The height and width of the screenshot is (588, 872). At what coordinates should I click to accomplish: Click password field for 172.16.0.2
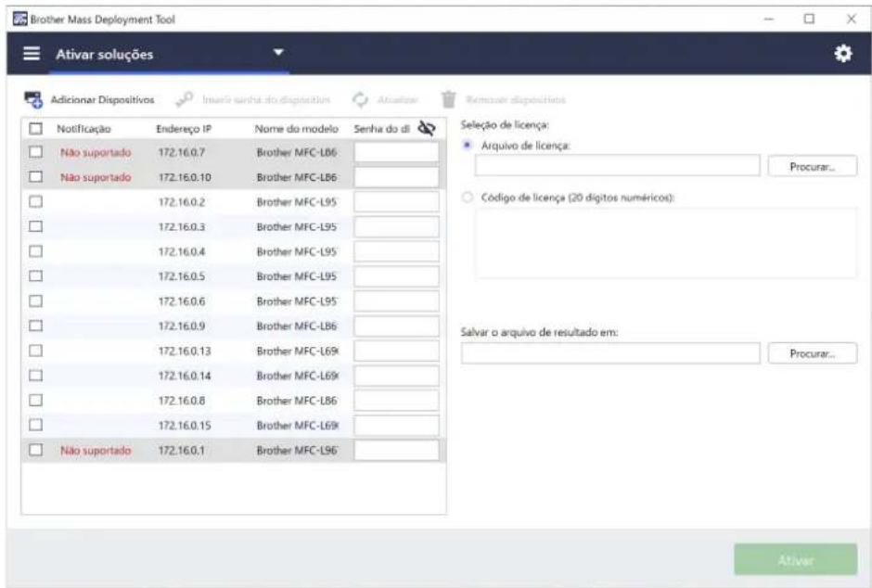(x=396, y=202)
